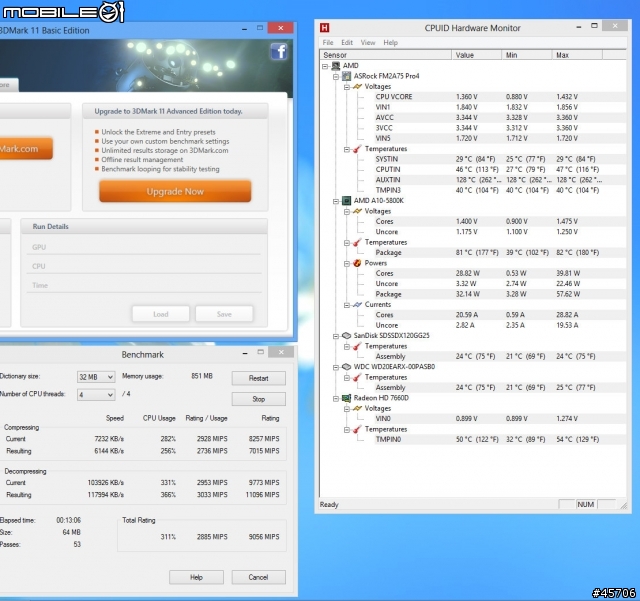Collapse the Radeon HD 7660D node
Image resolution: width=640 pixels, height=601 pixels.
point(336,398)
